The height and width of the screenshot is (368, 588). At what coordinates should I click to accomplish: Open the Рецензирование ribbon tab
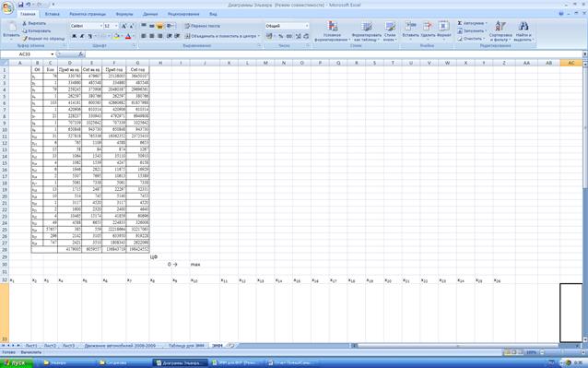point(183,14)
